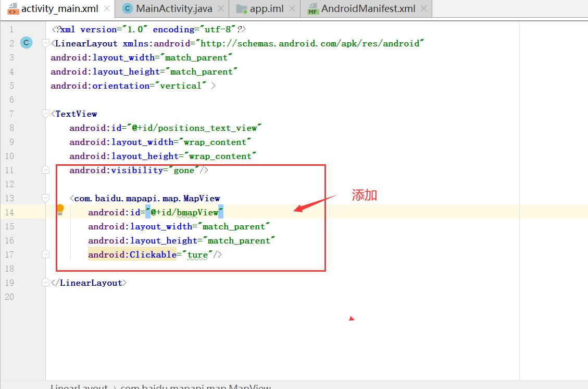This screenshot has height=389, width=588.
Task: Collapse the TextView tag fold on line 7
Action: tap(45, 113)
